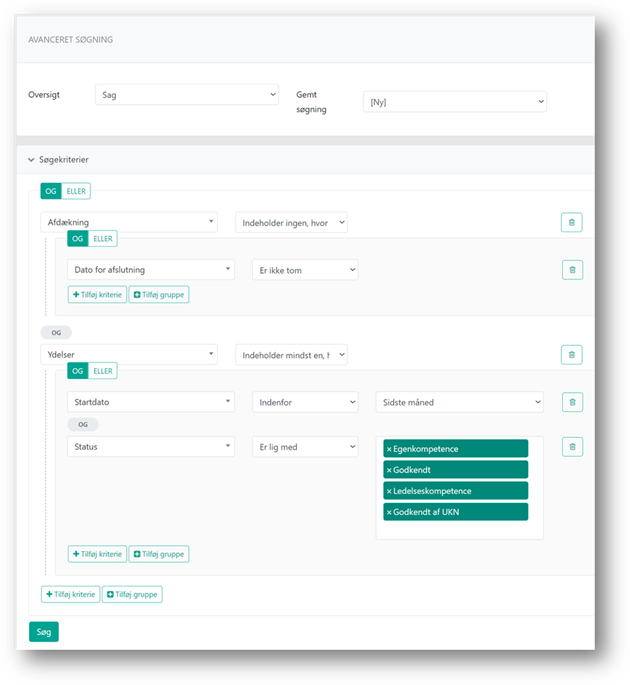This screenshot has height=685, width=630.
Task: Open the Sidste måned dropdown
Action: 459,401
